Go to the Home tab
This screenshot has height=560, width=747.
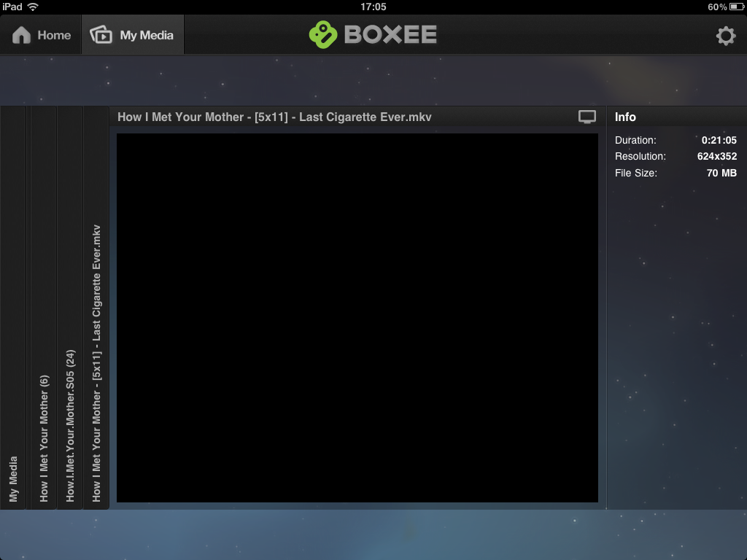coord(41,35)
